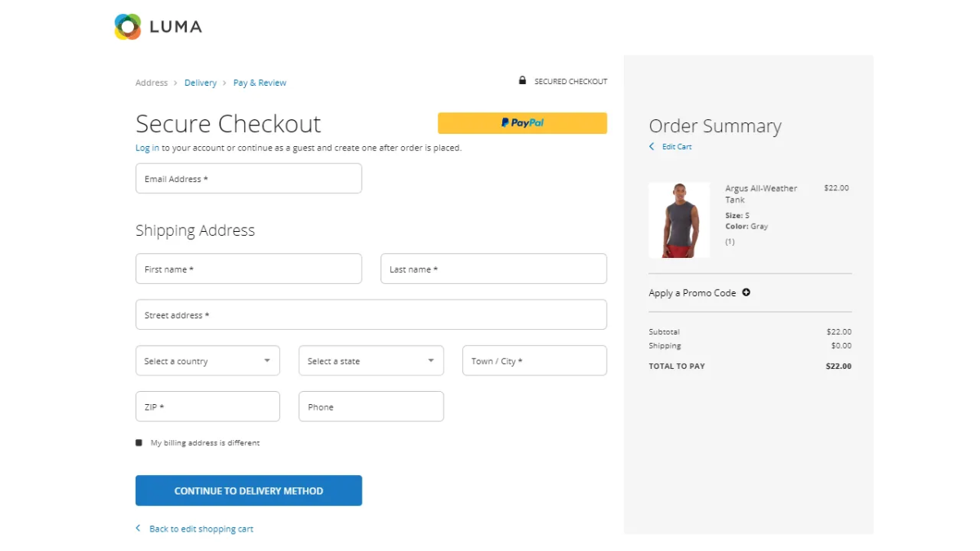This screenshot has height=551, width=980.
Task: Go to the Pay & Review checkout step
Action: tap(260, 82)
